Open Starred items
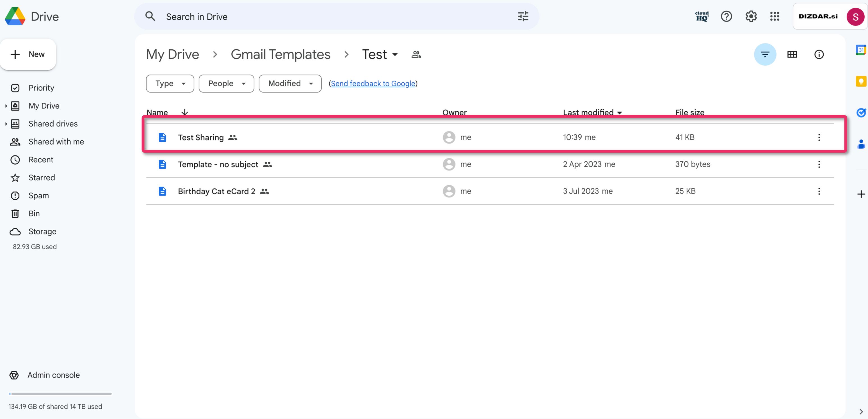The image size is (868, 419). pos(42,177)
